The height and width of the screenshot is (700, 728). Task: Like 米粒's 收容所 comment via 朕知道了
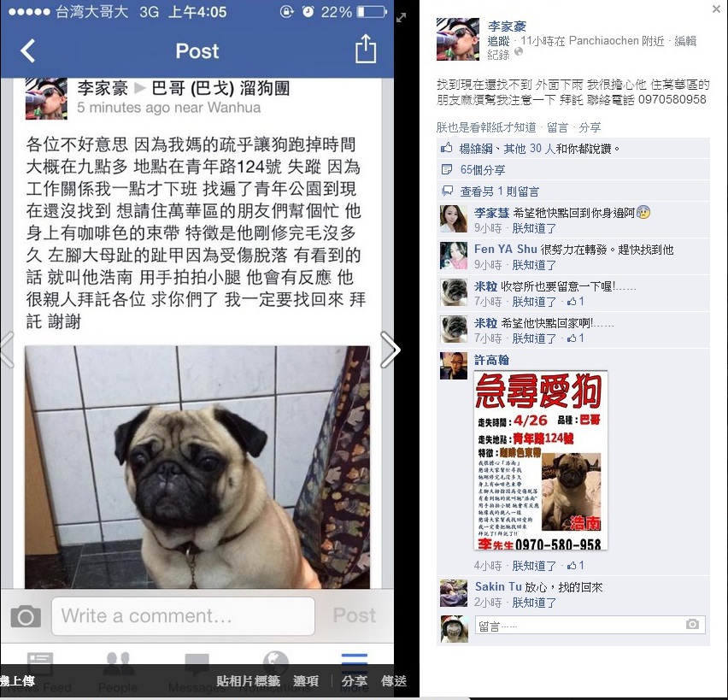click(x=534, y=302)
